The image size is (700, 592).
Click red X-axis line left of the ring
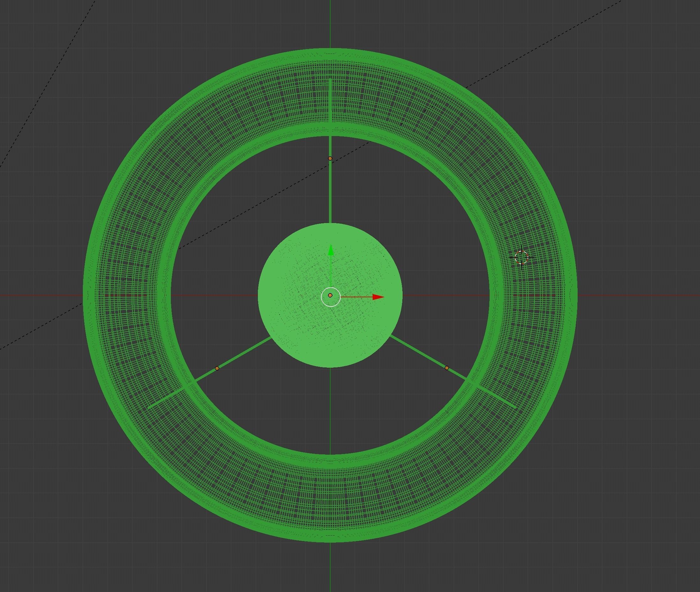pos(40,295)
